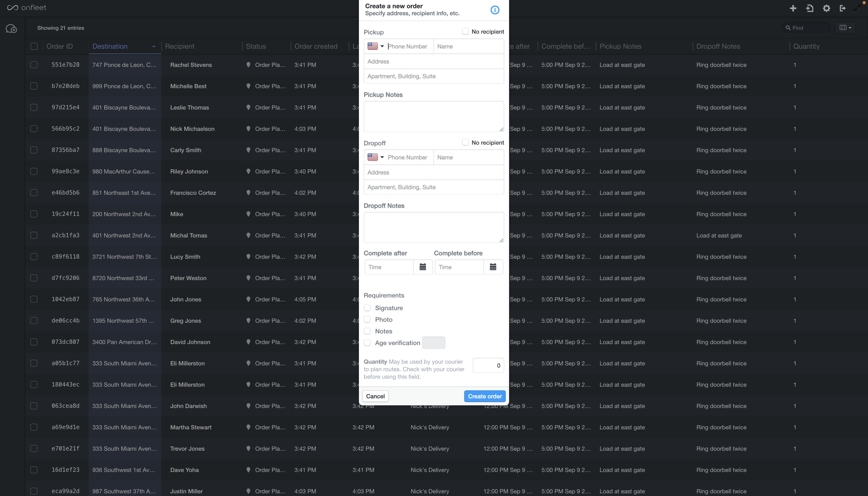Check No recipient for Pickup
This screenshot has height=496, width=868.
pos(465,31)
